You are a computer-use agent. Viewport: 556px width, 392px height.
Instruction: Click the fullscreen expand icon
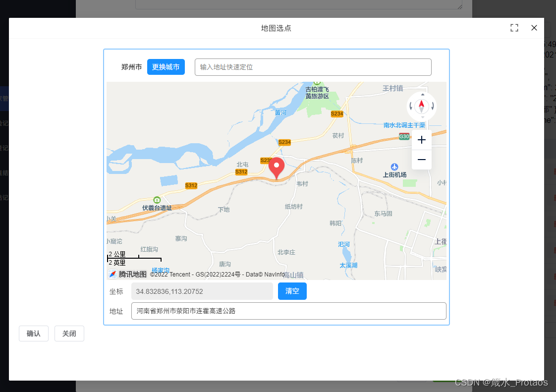coord(514,28)
